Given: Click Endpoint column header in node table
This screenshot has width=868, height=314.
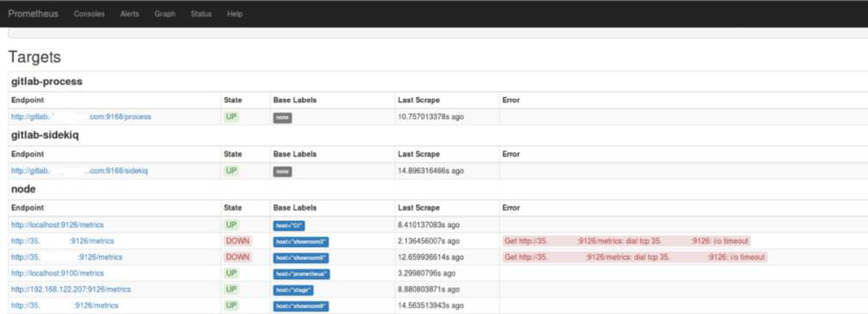Looking at the screenshot, I should click(28, 208).
